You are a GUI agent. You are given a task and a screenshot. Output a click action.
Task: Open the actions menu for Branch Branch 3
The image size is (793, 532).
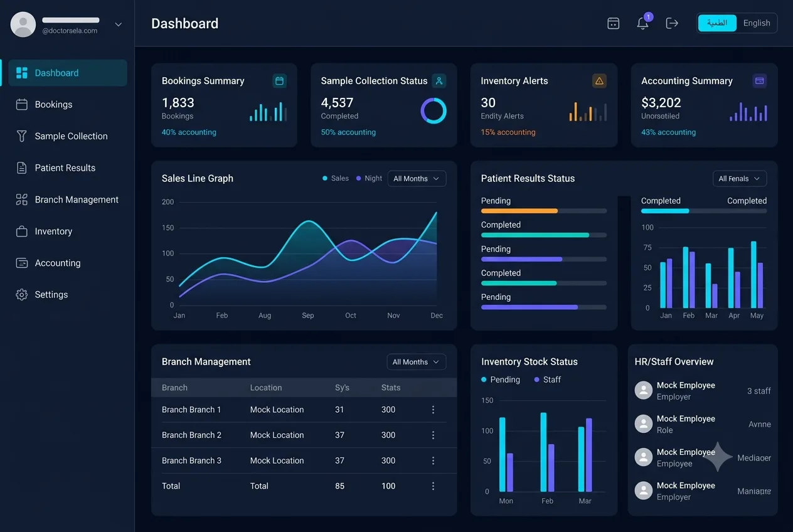433,460
